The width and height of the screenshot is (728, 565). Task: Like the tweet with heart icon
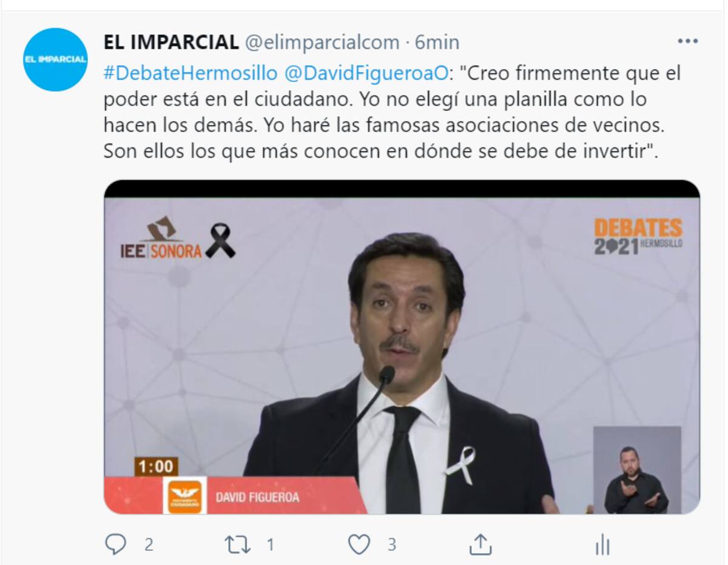[359, 544]
